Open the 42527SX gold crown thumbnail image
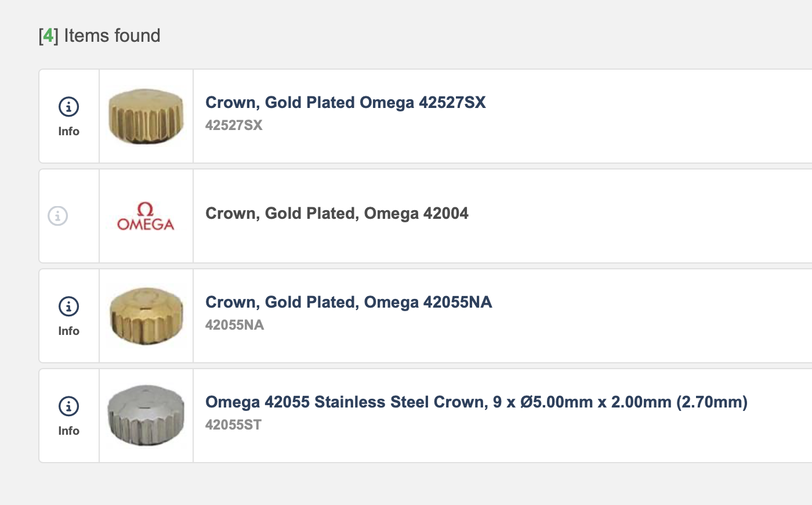The image size is (812, 505). pyautogui.click(x=146, y=116)
